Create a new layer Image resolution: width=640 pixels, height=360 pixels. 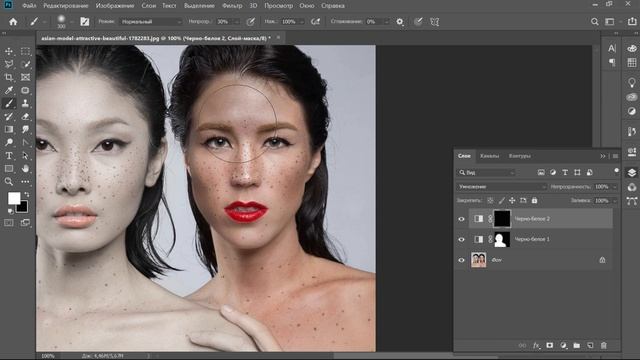click(590, 345)
